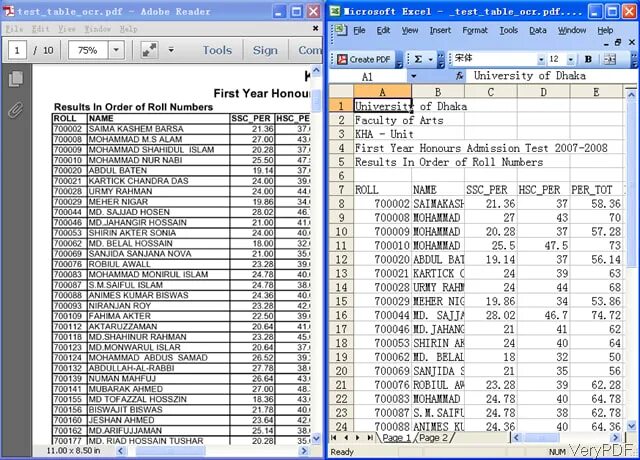Open the View menu in Excel

point(410,30)
